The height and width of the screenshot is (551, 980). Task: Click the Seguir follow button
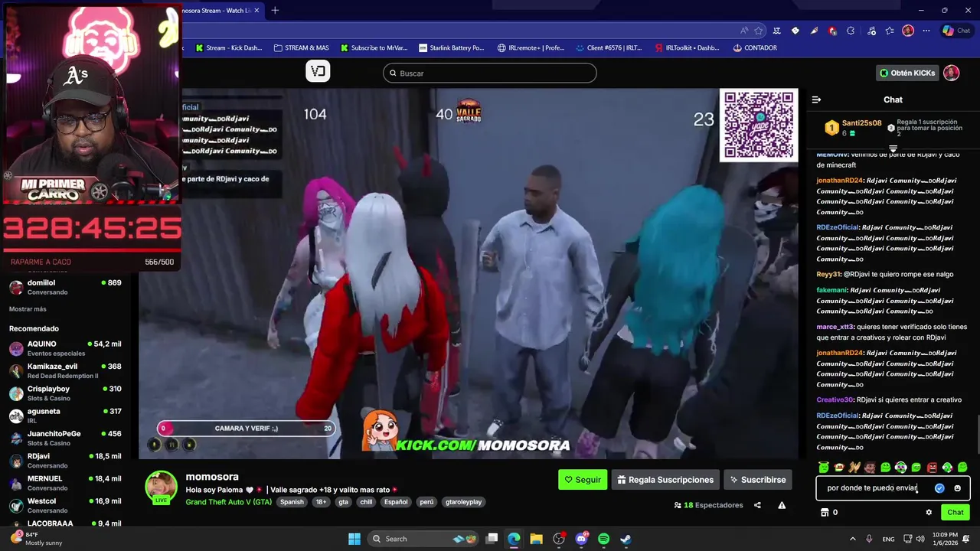point(583,480)
